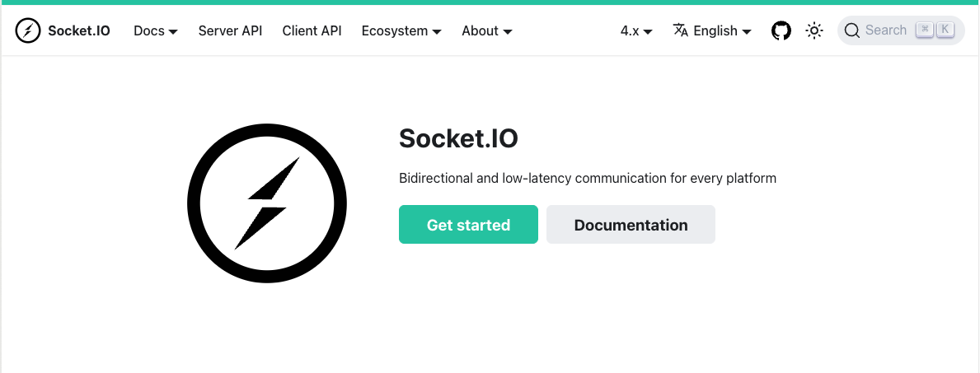
Task: Focus the Search input field
Action: coord(901,30)
